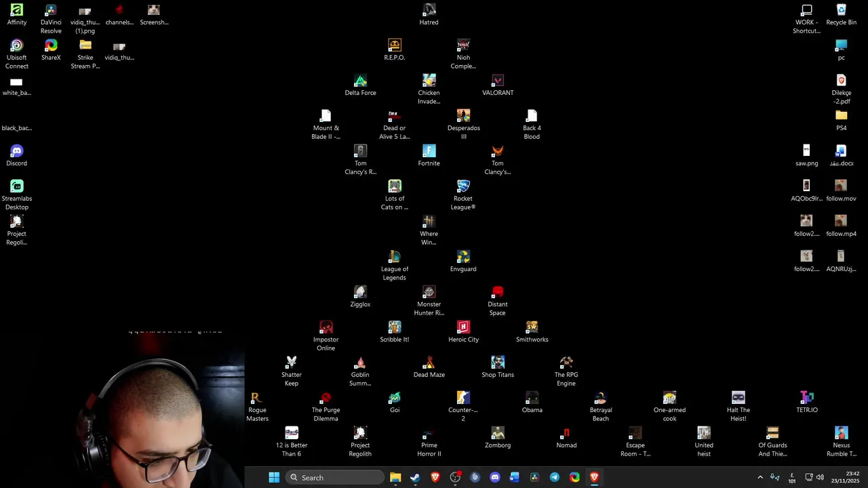The image size is (868, 488).
Task: Open the Affinity desktop shortcut
Action: [17, 15]
